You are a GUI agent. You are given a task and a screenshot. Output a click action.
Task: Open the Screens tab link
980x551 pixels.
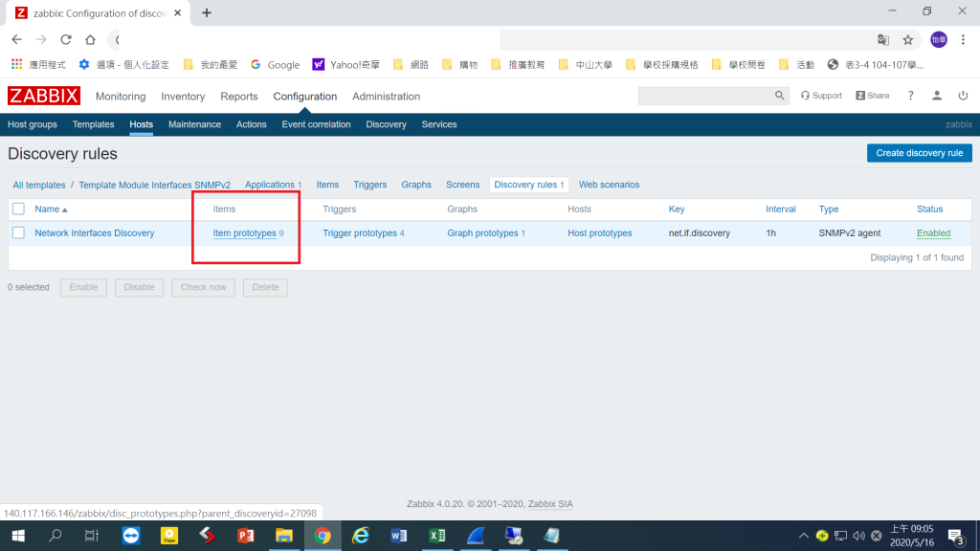tap(462, 185)
